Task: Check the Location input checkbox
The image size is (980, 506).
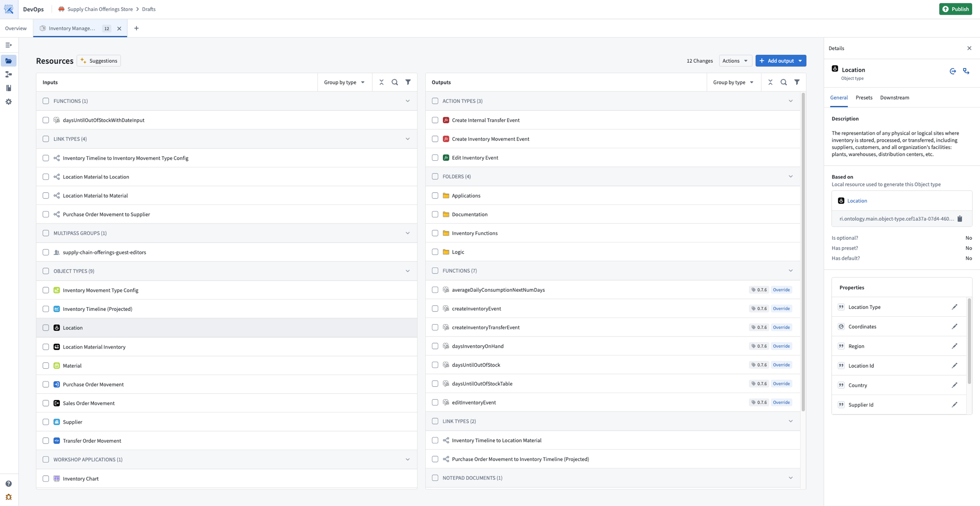Action: pyautogui.click(x=46, y=328)
